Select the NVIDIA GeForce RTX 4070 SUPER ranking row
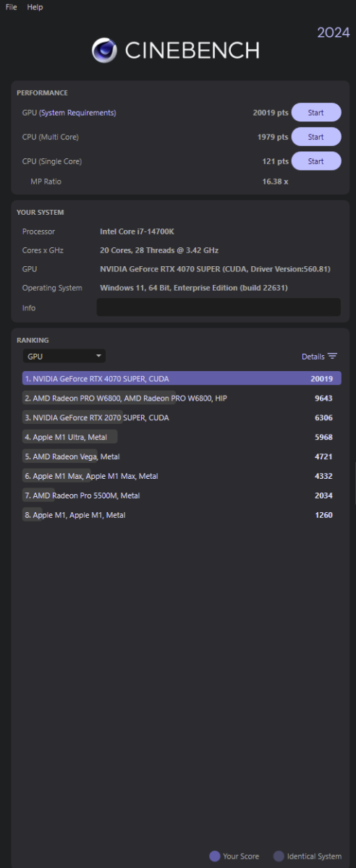This screenshot has width=356, height=868. tap(182, 378)
